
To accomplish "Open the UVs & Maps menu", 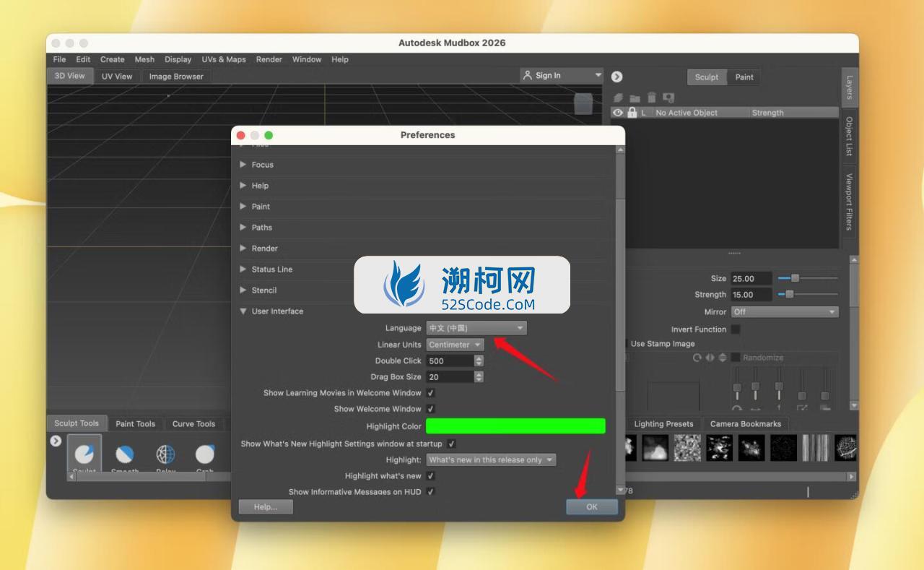I will coord(224,59).
